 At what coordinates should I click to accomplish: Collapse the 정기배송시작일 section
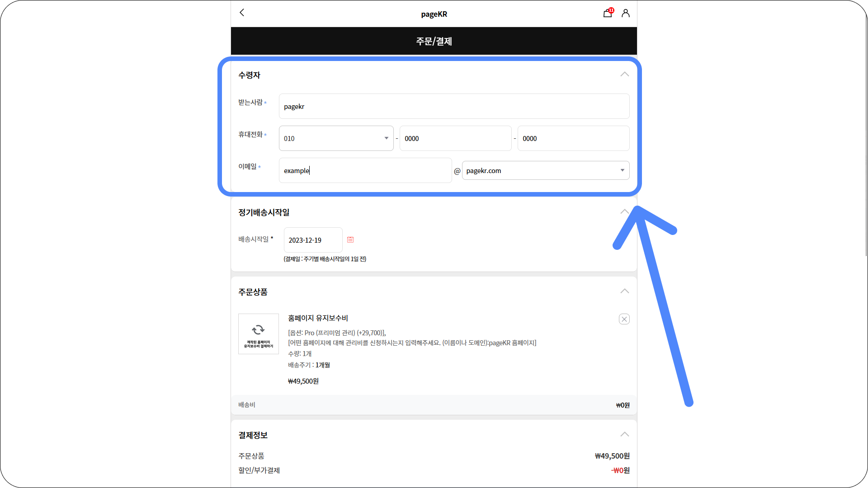624,211
